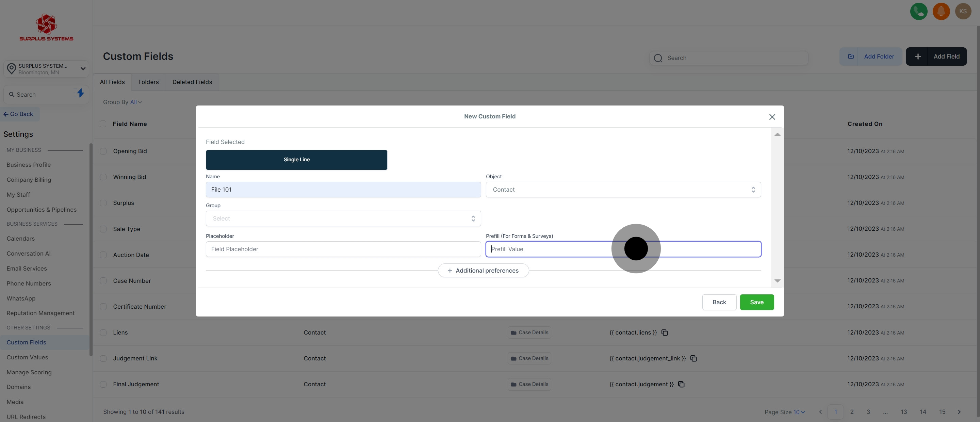Screen dimensions: 980x422
Task: Click the Field Placeholder input
Action: click(x=343, y=249)
